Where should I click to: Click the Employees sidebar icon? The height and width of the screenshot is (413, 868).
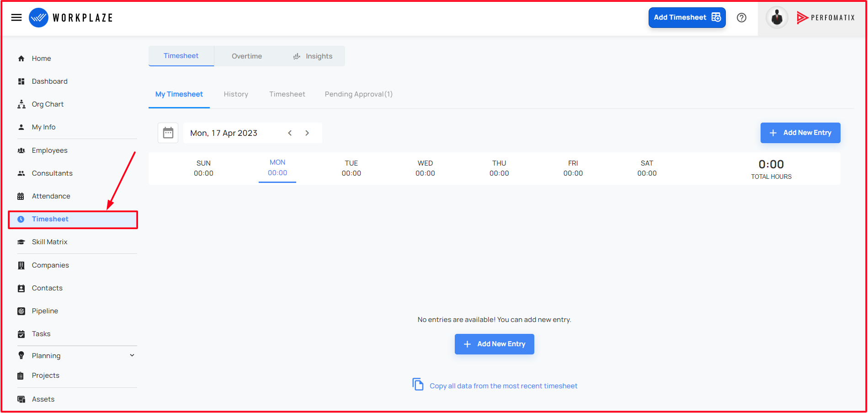pyautogui.click(x=21, y=150)
